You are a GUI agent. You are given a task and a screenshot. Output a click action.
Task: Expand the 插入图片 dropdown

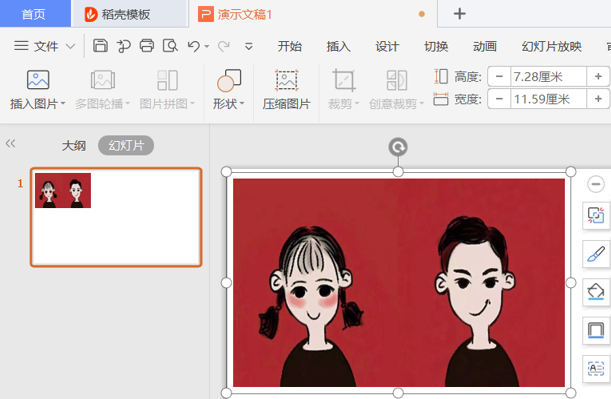pyautogui.click(x=63, y=104)
